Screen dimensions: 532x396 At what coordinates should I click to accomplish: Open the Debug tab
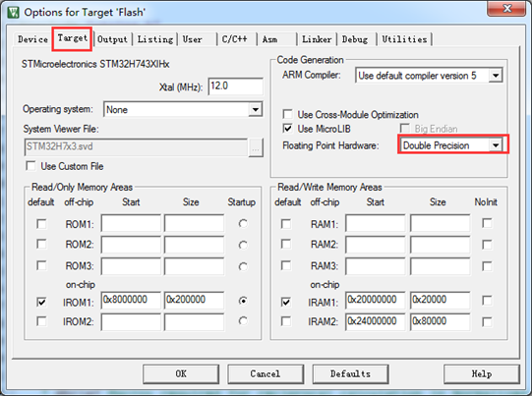click(x=355, y=39)
